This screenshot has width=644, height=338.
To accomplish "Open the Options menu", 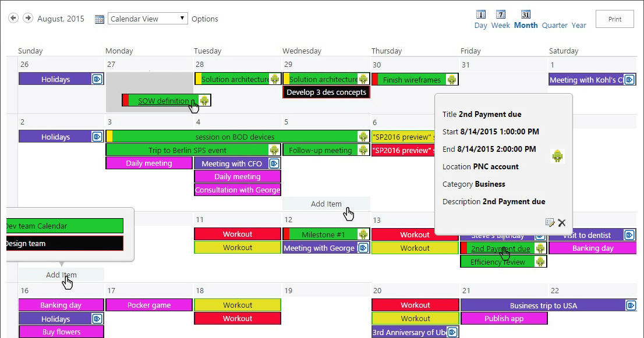I will point(205,19).
